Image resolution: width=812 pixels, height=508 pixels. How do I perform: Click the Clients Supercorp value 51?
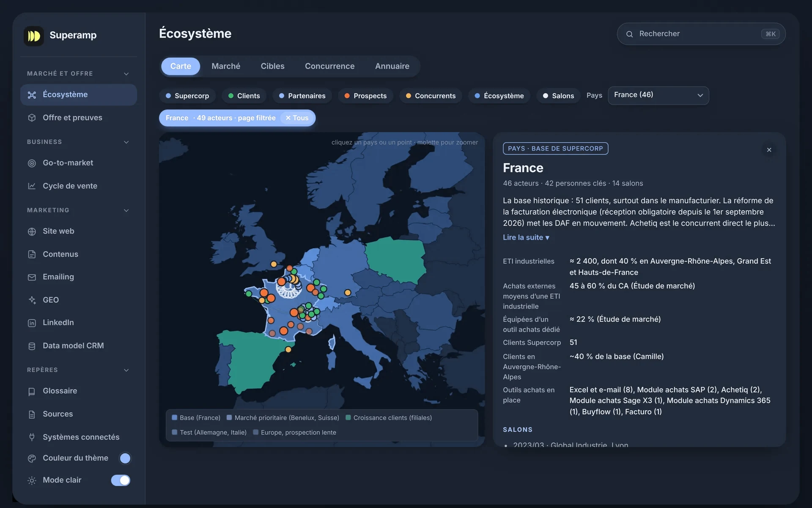coord(573,342)
